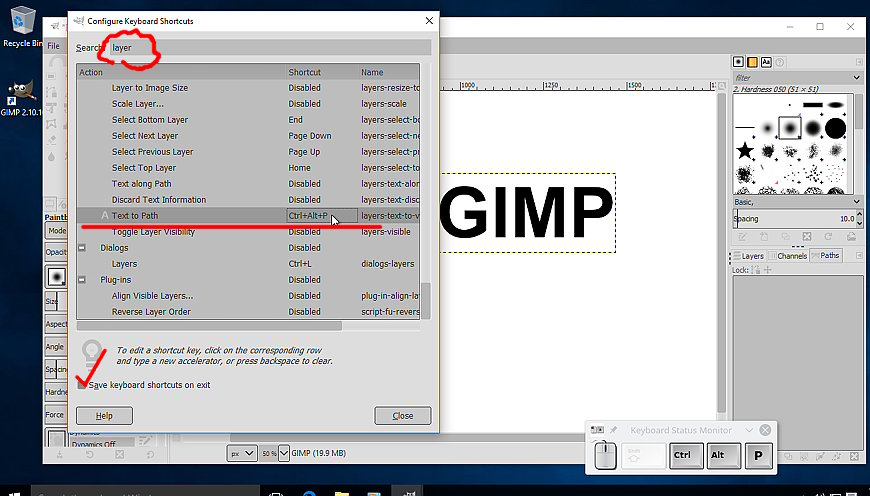
Task: Open the 50% zoom dropdown arrow
Action: pyautogui.click(x=284, y=453)
